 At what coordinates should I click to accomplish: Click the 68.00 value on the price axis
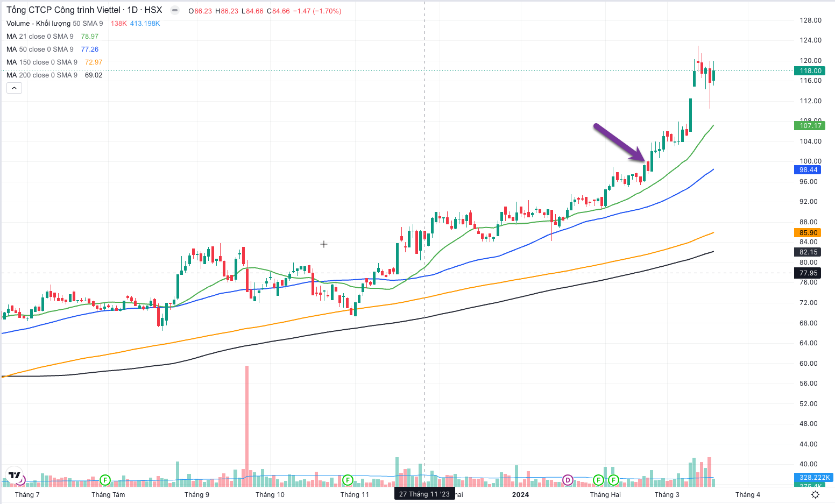point(809,323)
